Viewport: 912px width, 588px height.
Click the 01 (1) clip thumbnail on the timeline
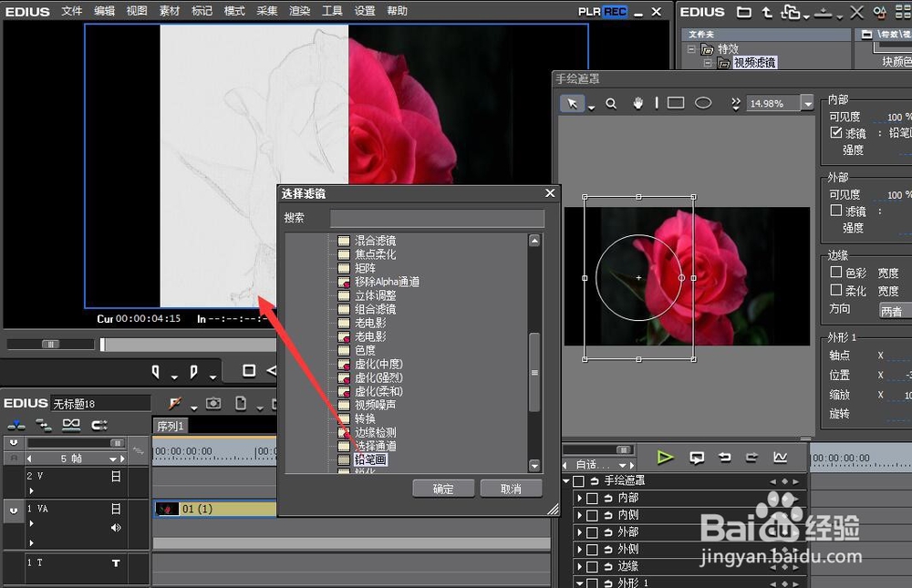[x=168, y=509]
